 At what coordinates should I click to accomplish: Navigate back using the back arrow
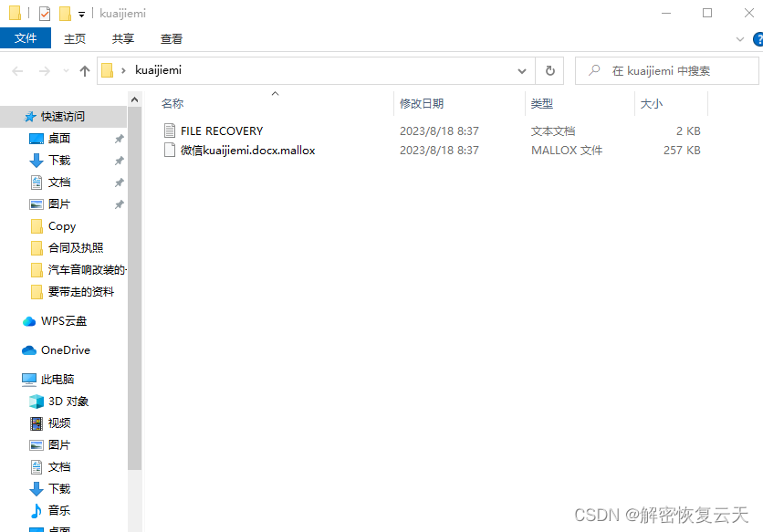17,70
